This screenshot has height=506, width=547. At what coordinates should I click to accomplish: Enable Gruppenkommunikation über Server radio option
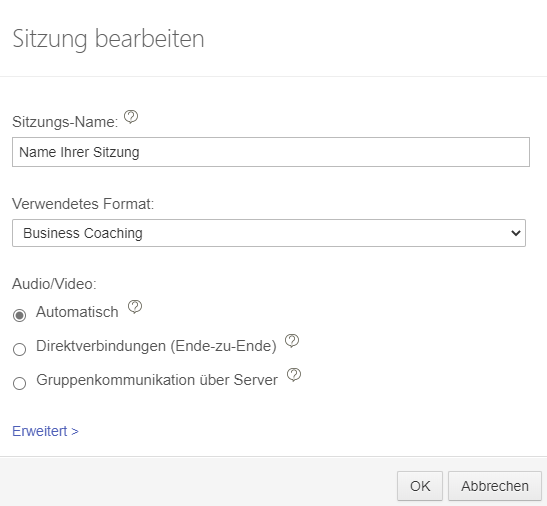(20, 383)
